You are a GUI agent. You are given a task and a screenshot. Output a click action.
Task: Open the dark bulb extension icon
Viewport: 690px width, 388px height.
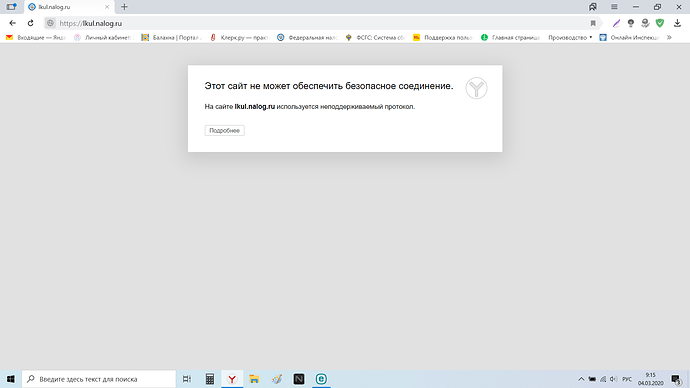[x=631, y=23]
